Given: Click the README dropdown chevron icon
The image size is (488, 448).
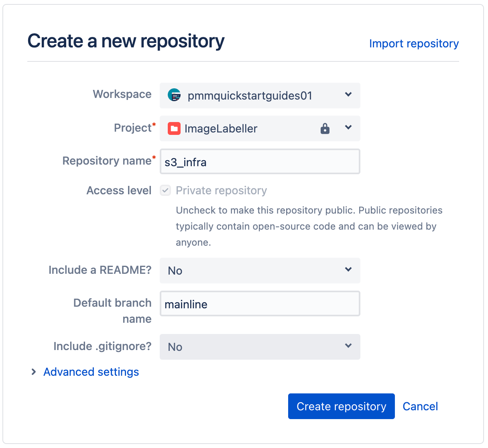Looking at the screenshot, I should coord(348,270).
